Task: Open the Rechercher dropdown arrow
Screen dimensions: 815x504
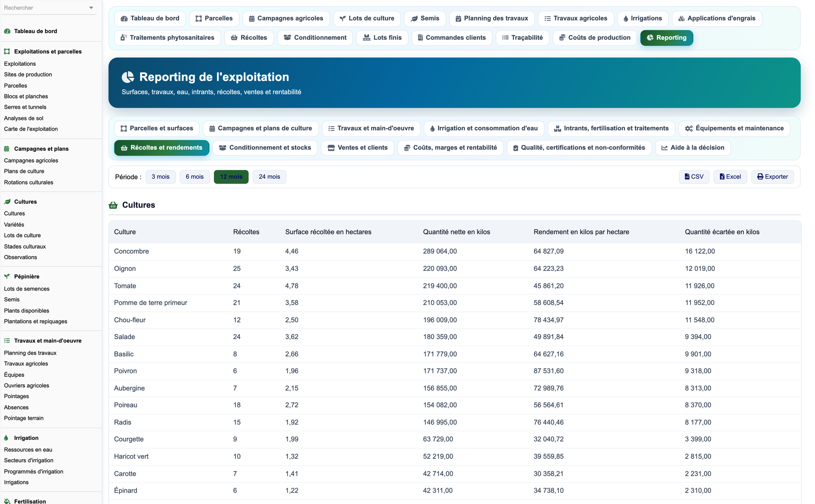Action: click(91, 8)
